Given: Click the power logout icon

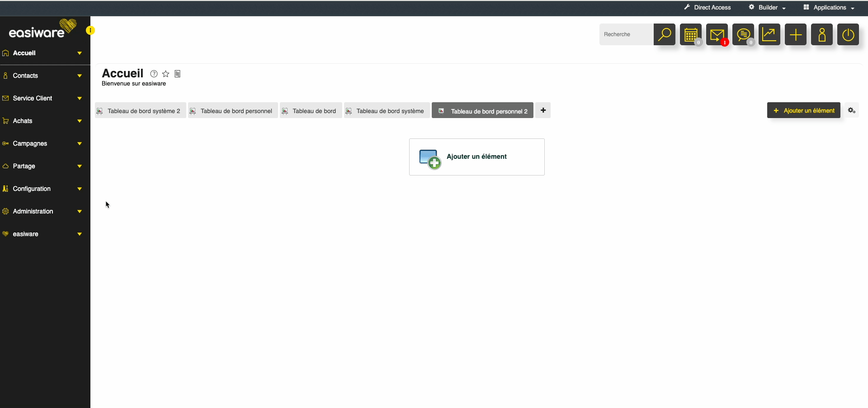Looking at the screenshot, I should tap(848, 34).
